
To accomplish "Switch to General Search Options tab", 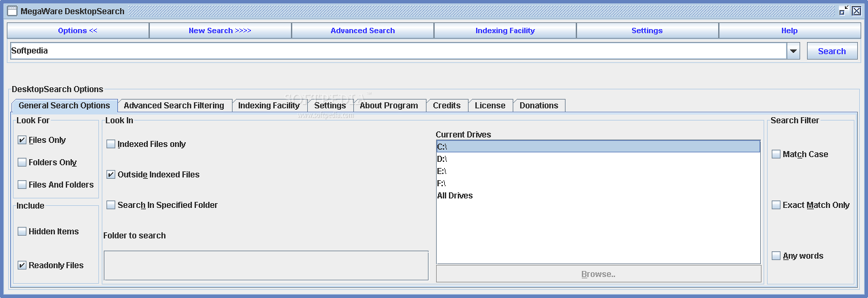I will click(x=64, y=106).
